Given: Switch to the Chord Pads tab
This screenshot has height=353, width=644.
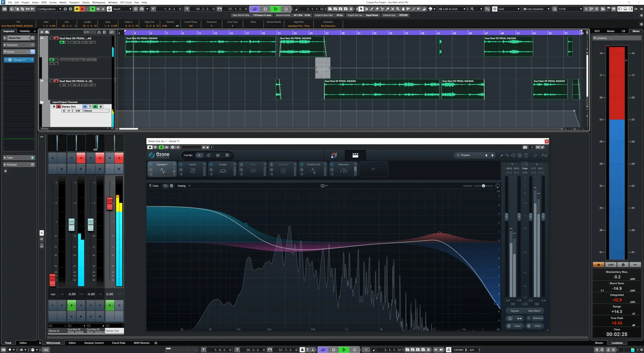Looking at the screenshot, I should click(x=118, y=343).
